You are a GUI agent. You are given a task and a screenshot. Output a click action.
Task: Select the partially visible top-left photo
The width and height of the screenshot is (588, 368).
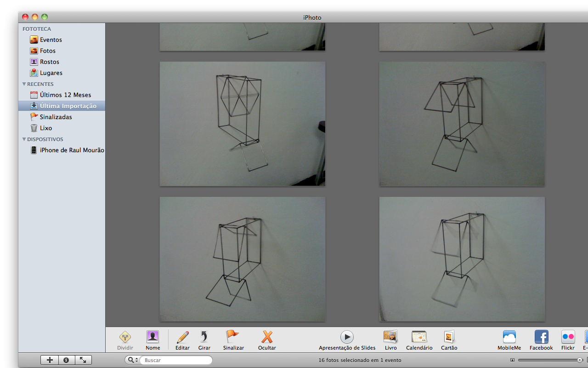[x=243, y=37]
